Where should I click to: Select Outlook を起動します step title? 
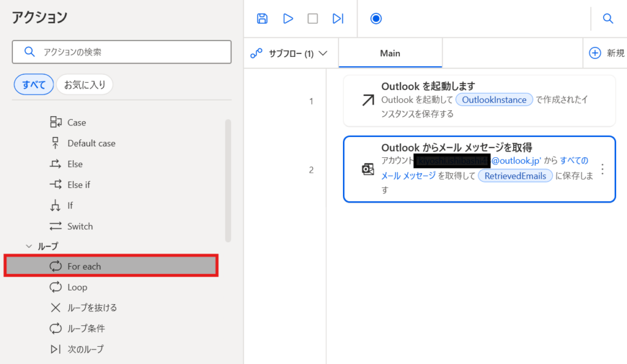coord(428,86)
